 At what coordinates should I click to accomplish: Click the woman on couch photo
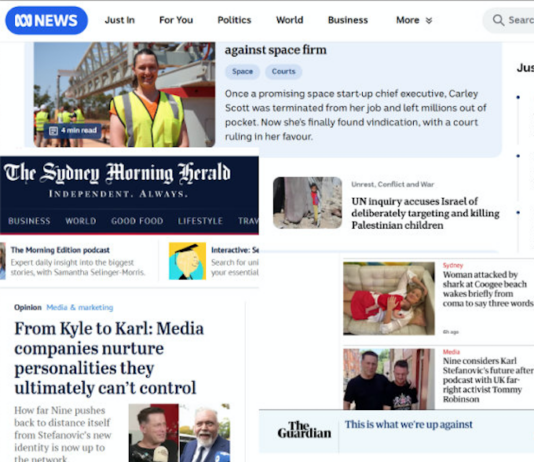[389, 299]
